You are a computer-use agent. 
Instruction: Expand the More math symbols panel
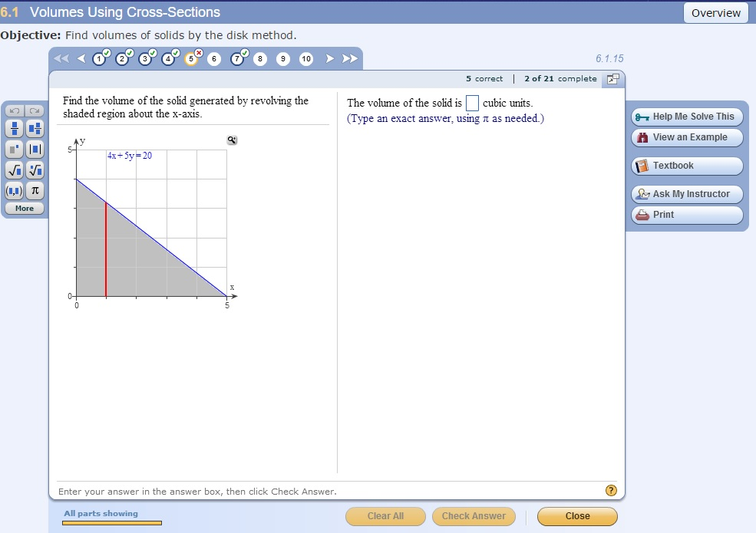[23, 208]
